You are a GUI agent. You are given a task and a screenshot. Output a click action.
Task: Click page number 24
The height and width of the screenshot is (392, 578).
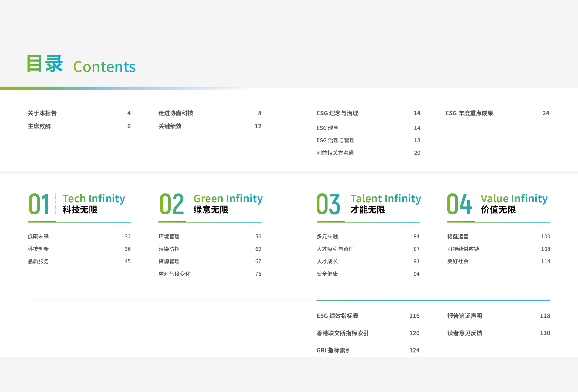coord(546,113)
